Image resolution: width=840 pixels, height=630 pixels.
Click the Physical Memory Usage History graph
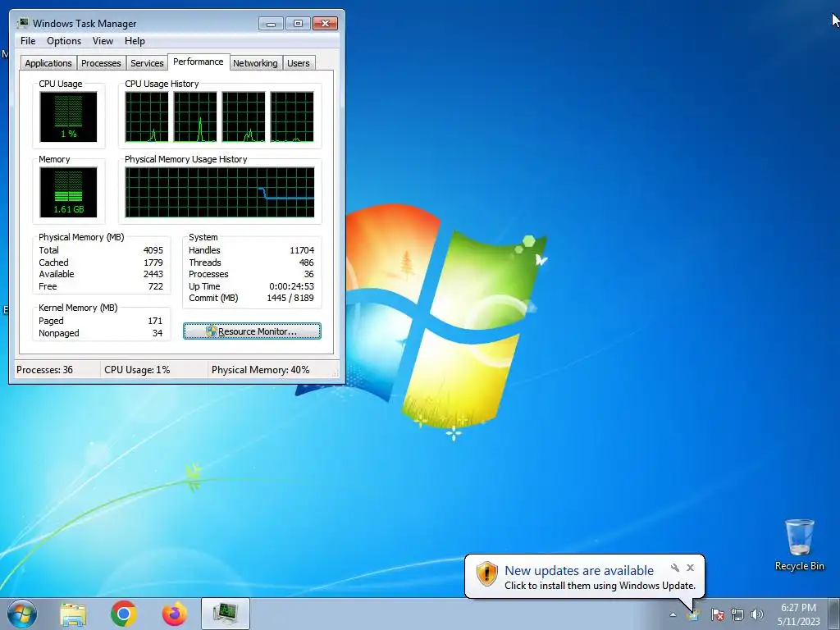220,192
